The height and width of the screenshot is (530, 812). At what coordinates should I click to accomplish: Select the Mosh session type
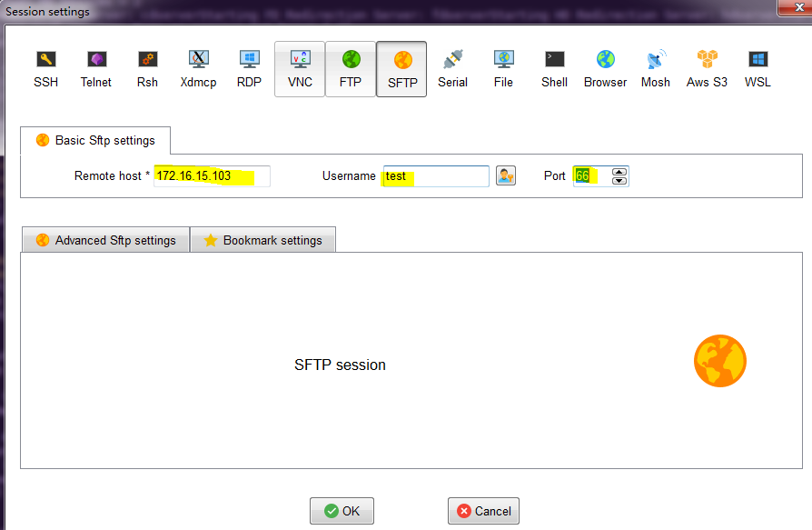(656, 68)
